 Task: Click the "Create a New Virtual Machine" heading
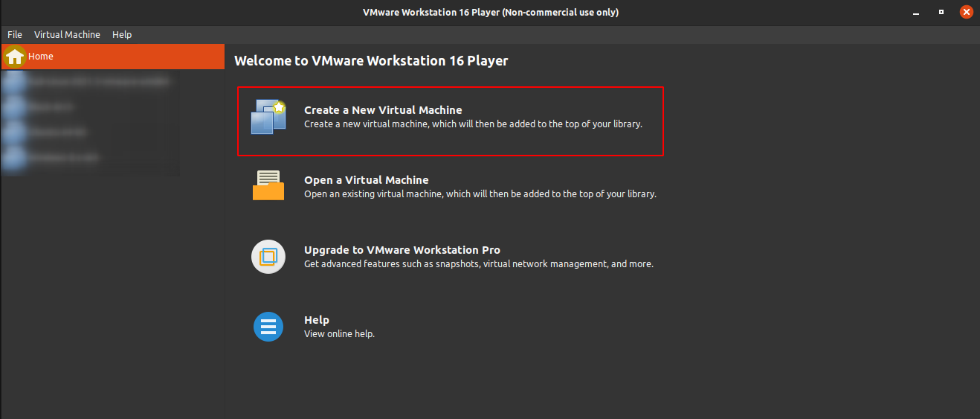pos(383,110)
